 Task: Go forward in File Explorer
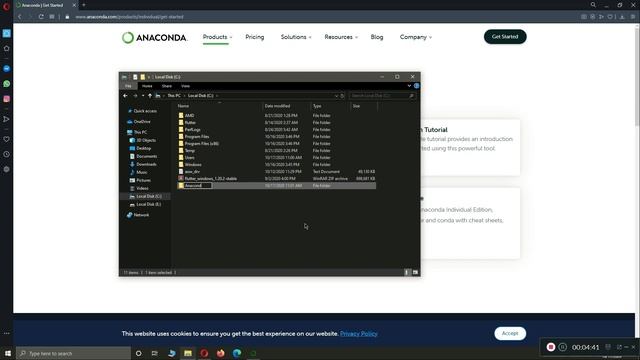(135, 96)
